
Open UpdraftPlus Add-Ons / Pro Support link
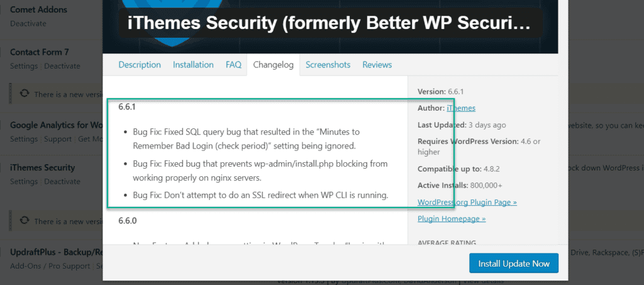(50, 266)
